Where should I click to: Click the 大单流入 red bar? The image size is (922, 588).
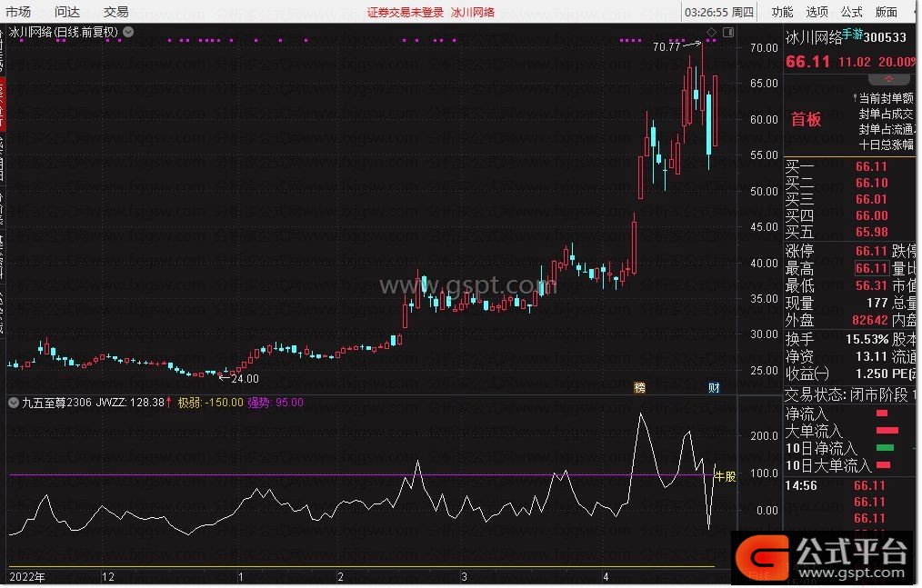(x=887, y=431)
